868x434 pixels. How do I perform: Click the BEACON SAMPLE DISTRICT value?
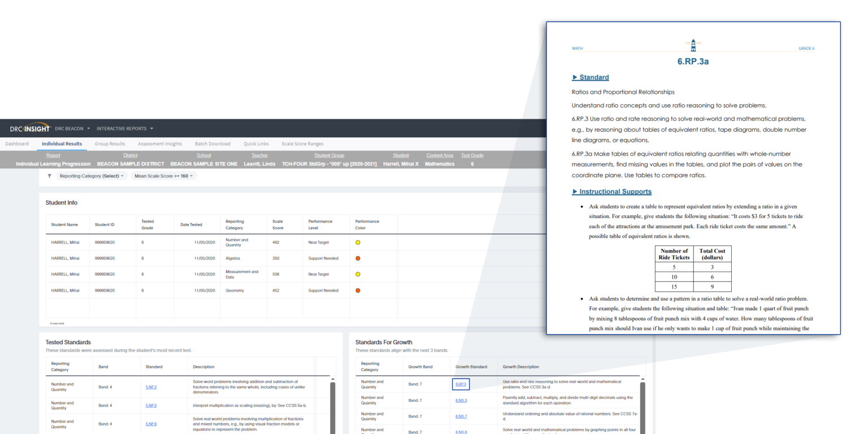tap(131, 164)
